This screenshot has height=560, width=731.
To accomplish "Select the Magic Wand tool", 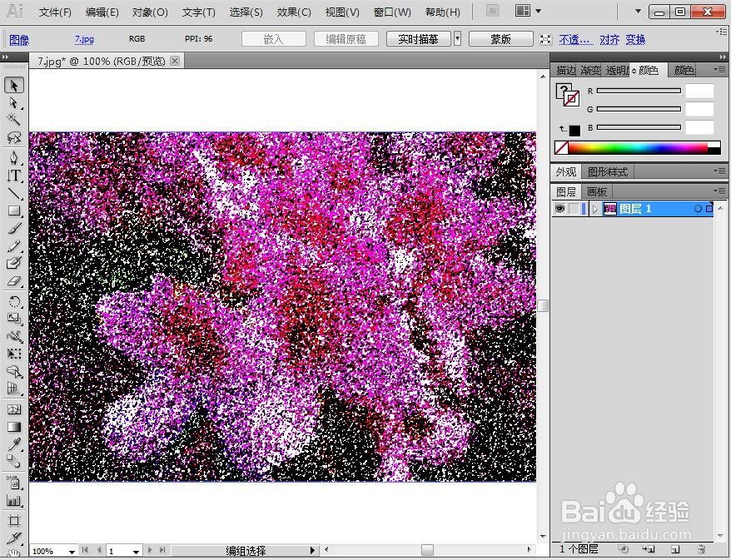I will click(x=14, y=120).
